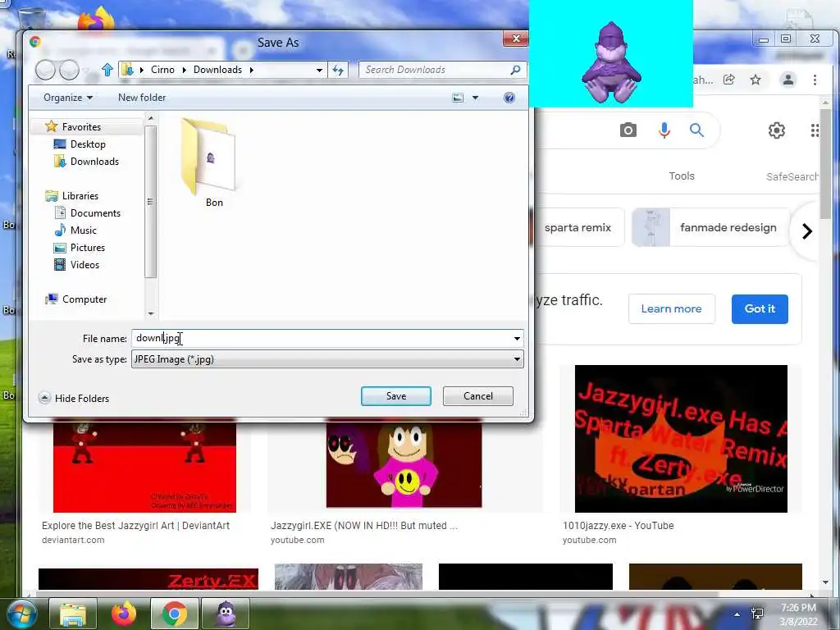This screenshot has height=630, width=840.
Task: Open Google quick settings gear
Action: pyautogui.click(x=776, y=130)
